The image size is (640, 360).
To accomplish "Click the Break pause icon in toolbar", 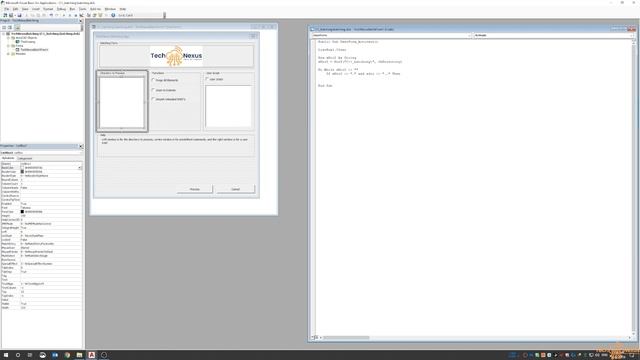I will click(x=70, y=15).
